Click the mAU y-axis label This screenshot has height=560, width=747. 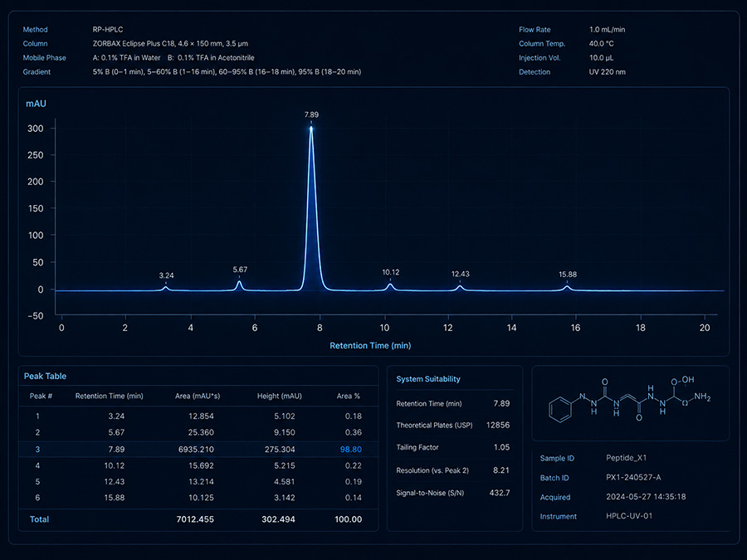pos(37,104)
